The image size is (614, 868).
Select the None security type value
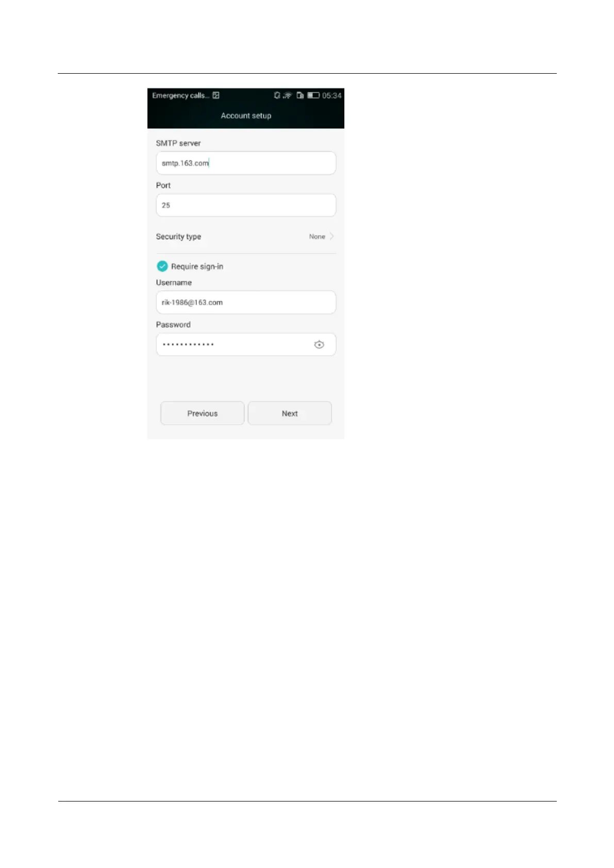click(x=317, y=237)
